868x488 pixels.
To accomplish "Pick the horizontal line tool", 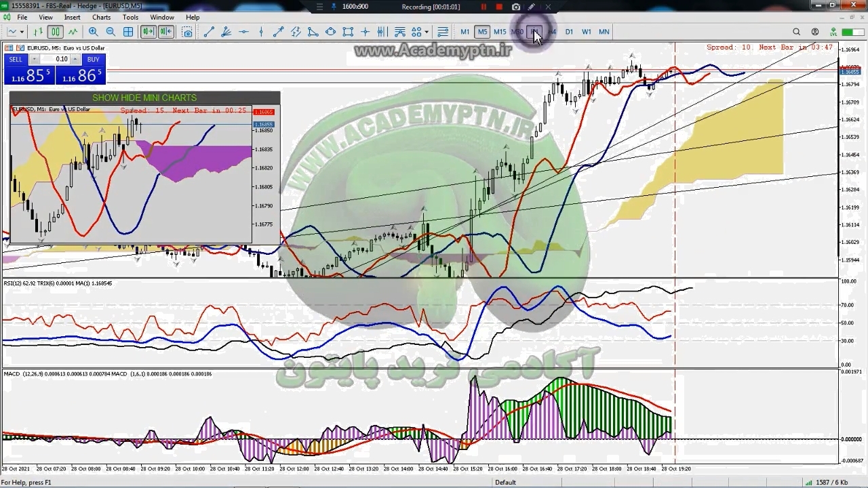I will tap(243, 32).
